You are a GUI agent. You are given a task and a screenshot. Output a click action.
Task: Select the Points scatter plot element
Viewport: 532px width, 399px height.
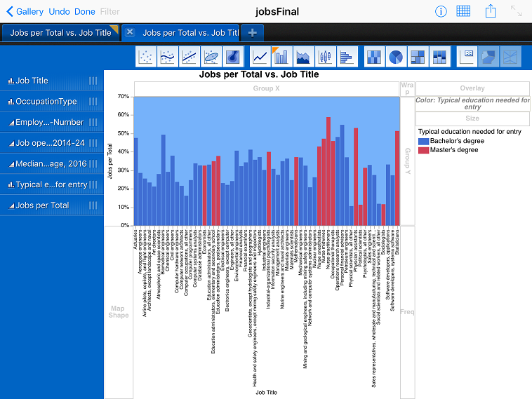(x=146, y=57)
